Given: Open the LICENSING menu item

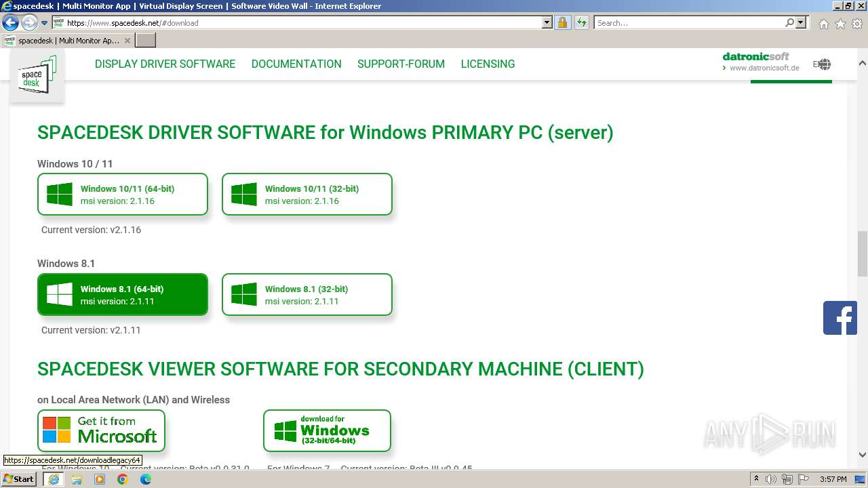Looking at the screenshot, I should tap(488, 64).
